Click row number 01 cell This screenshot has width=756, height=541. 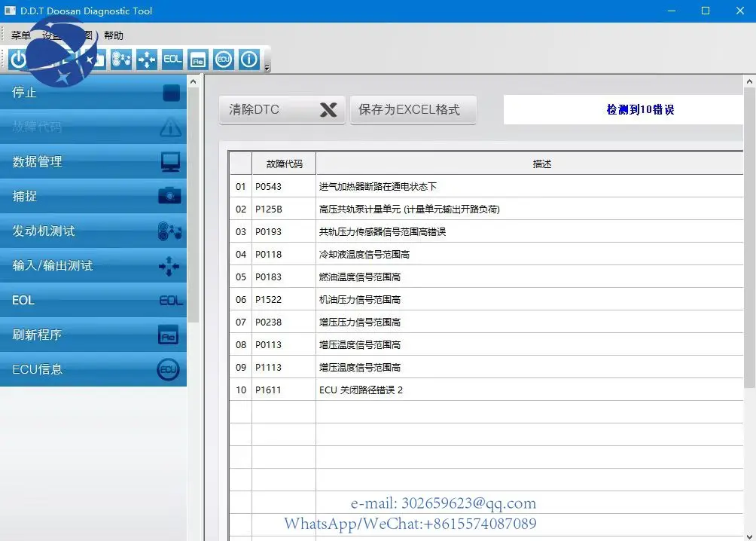click(241, 186)
